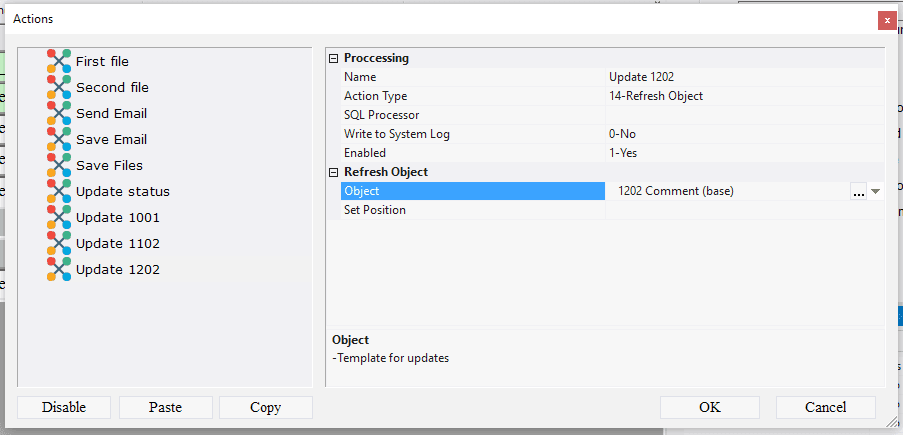Click the Update status action icon
This screenshot has width=903, height=435.
pyautogui.click(x=59, y=191)
